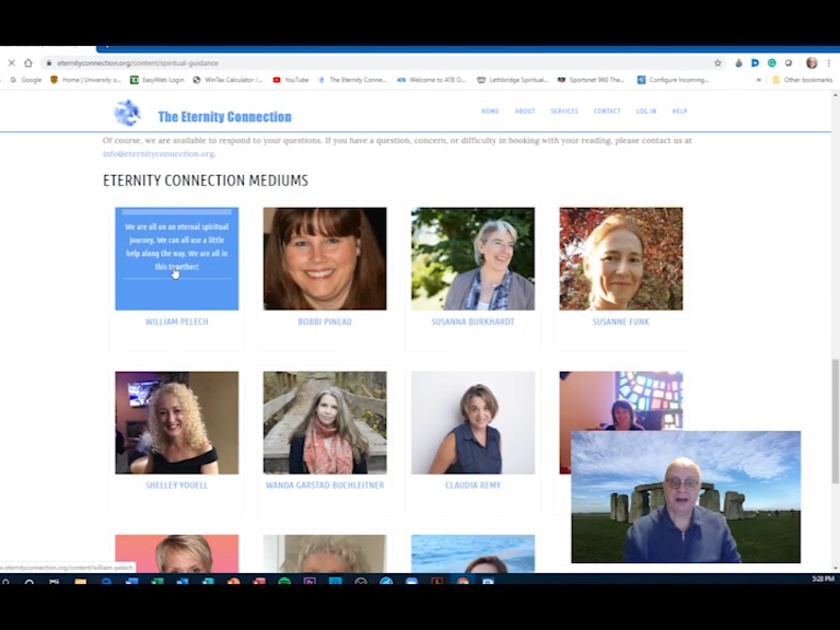
Task: Open the Other bookmarks folder
Action: pos(802,80)
